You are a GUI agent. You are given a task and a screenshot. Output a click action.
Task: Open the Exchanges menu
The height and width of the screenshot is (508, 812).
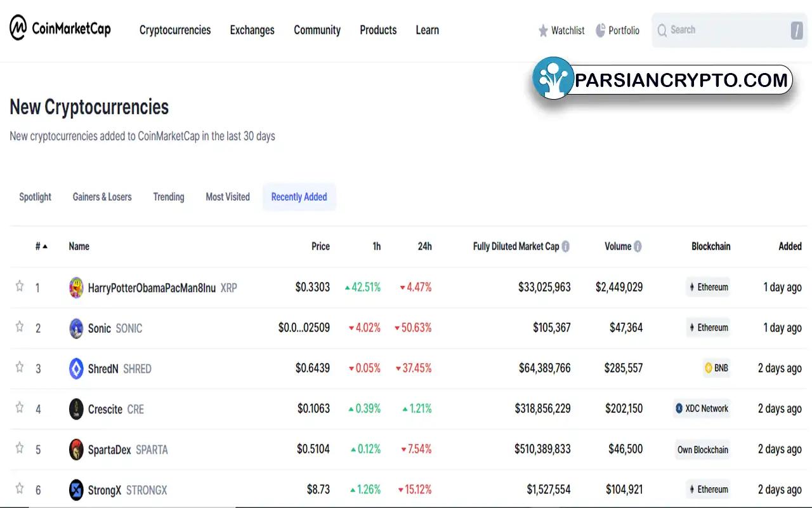252,30
